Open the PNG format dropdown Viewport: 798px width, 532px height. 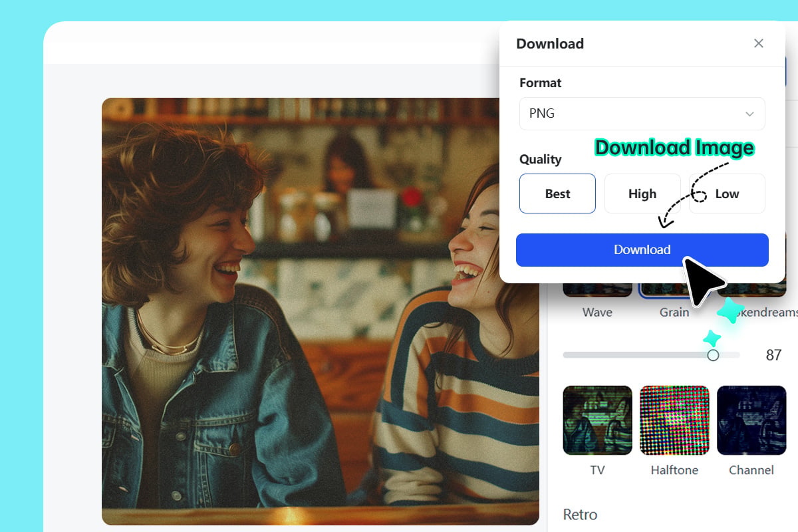pos(642,114)
